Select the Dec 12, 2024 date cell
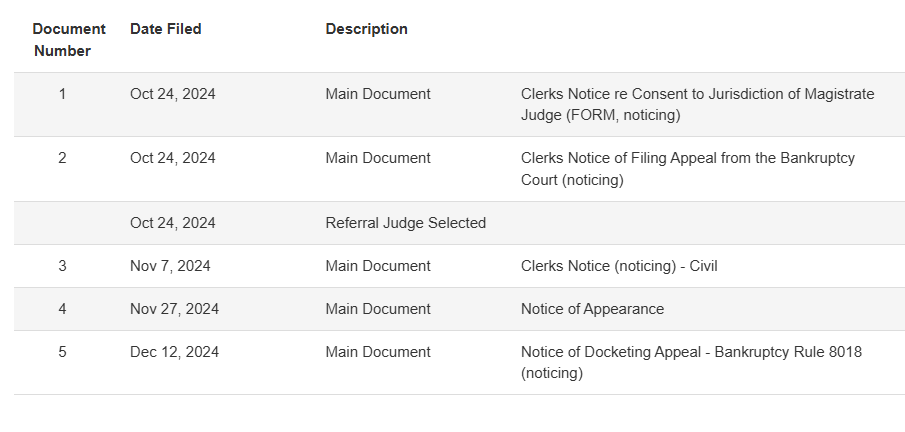Viewport: 905px width, 432px height. pos(174,352)
